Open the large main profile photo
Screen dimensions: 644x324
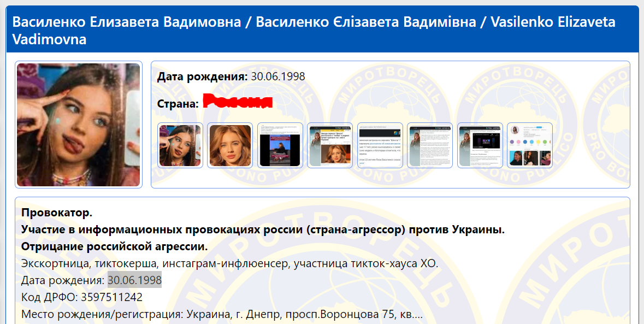(79, 125)
